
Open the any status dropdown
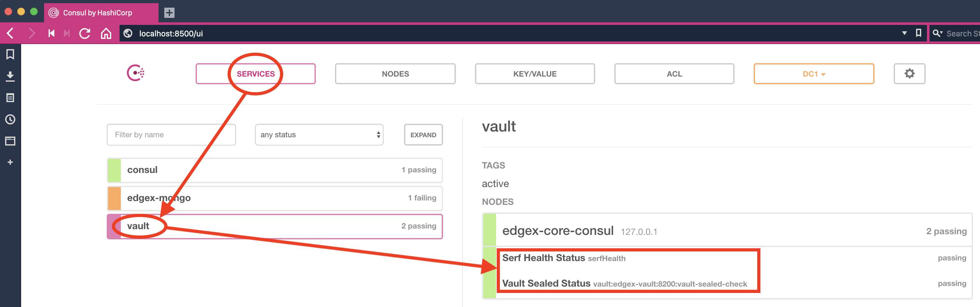[x=319, y=134]
